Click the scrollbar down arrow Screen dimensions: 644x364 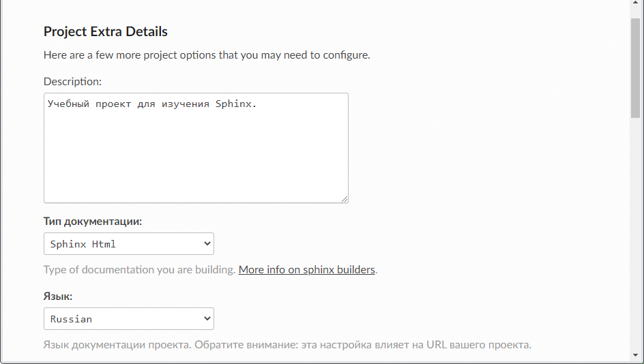coord(635,355)
